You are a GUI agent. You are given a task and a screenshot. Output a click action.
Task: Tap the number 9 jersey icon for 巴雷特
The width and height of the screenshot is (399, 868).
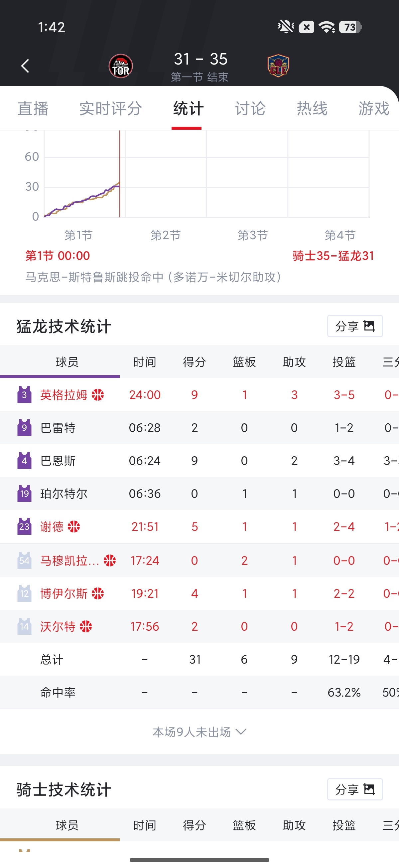point(24,428)
